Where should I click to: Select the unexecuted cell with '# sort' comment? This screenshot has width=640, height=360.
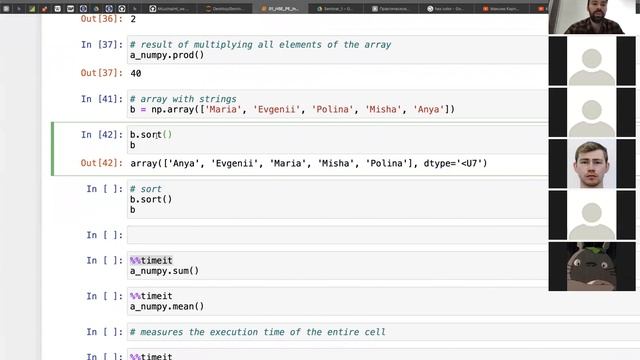click(337, 199)
